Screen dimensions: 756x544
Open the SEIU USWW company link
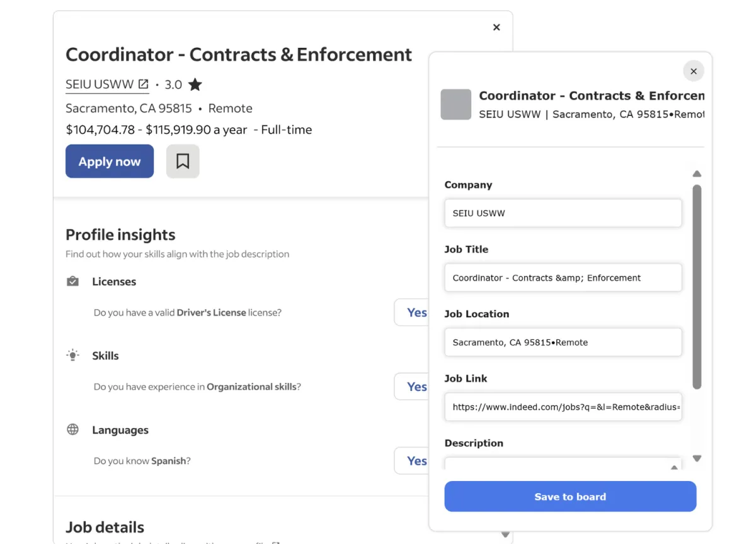pos(107,84)
